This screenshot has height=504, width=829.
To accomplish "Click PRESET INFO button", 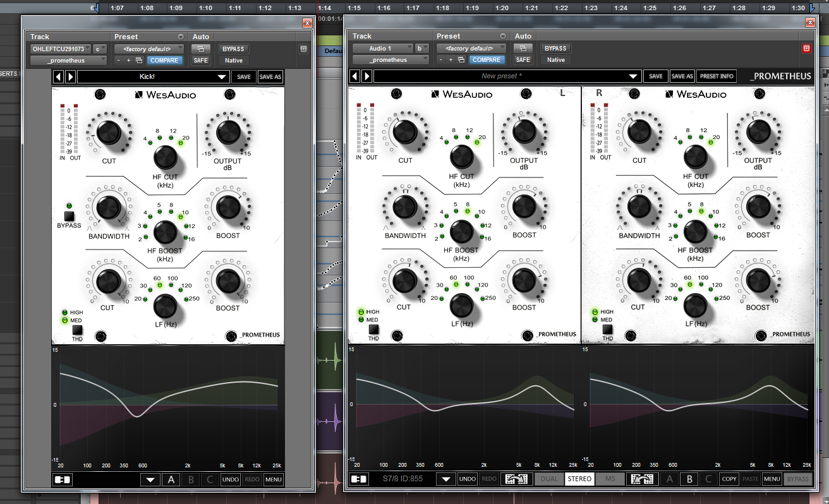I will pos(717,76).
